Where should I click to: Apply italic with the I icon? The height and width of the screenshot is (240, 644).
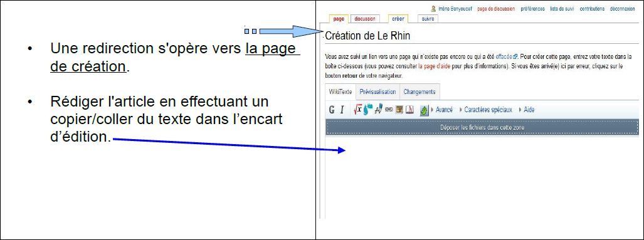[x=342, y=110]
